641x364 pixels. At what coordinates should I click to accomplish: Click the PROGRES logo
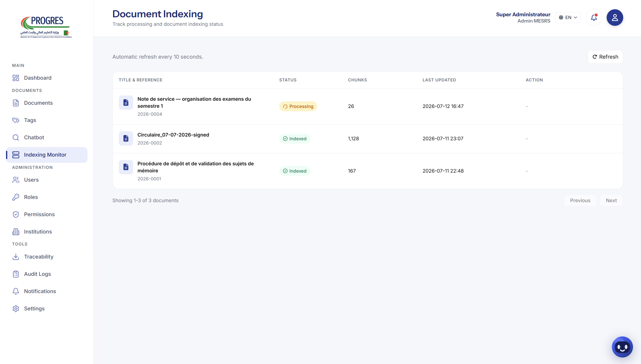[x=46, y=27]
